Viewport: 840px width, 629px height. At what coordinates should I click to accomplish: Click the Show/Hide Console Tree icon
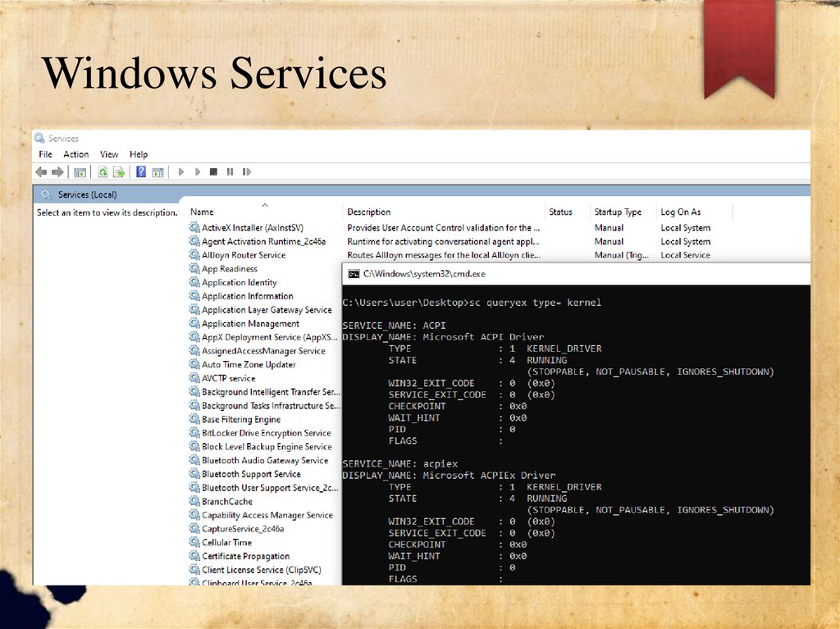[80, 172]
